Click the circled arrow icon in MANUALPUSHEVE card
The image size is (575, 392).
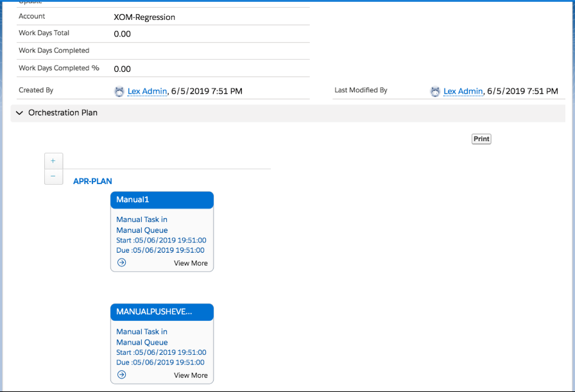122,375
